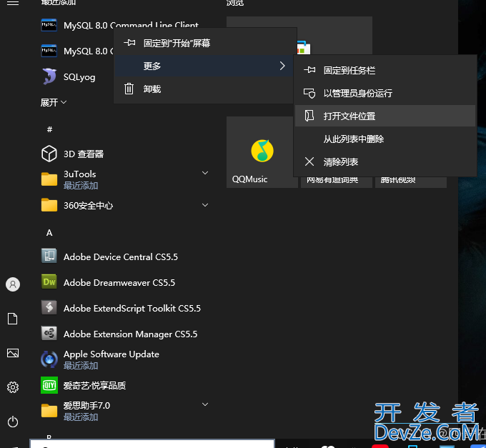Expand the 爱思助手7.0 folder
Image resolution: width=486 pixels, height=448 pixels.
[x=204, y=405]
